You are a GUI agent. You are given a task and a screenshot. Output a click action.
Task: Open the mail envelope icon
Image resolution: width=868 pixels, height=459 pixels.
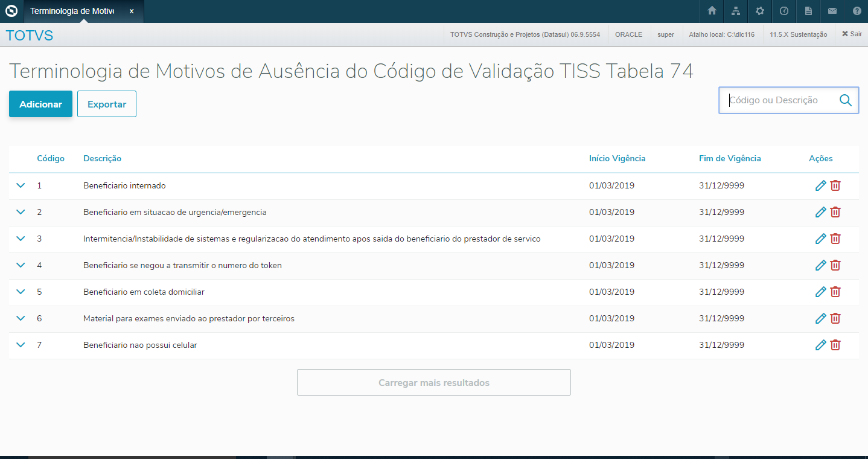pyautogui.click(x=832, y=11)
